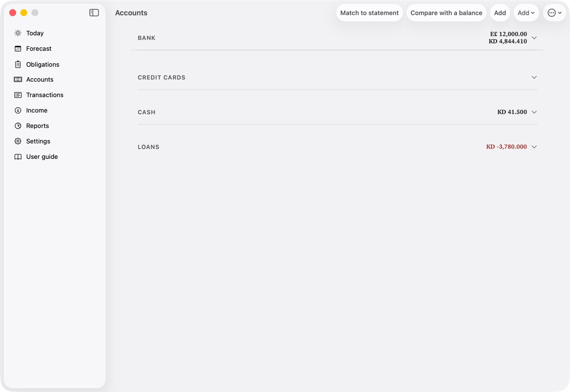The width and height of the screenshot is (570, 392).
Task: Click the Forecast calendar icon
Action: tap(18, 49)
